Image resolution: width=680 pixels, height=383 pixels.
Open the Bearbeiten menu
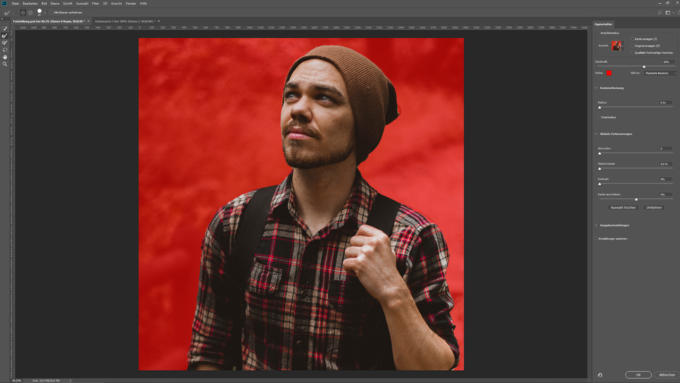[x=30, y=3]
